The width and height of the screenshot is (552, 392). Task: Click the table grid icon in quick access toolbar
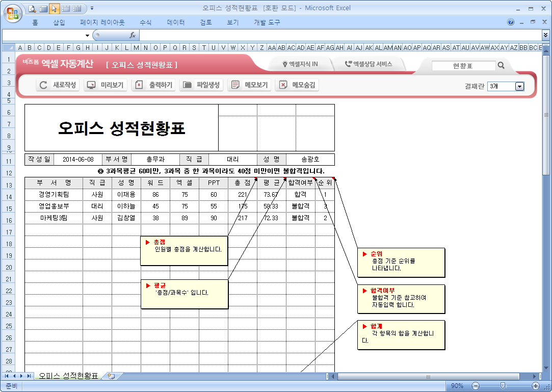[x=43, y=9]
